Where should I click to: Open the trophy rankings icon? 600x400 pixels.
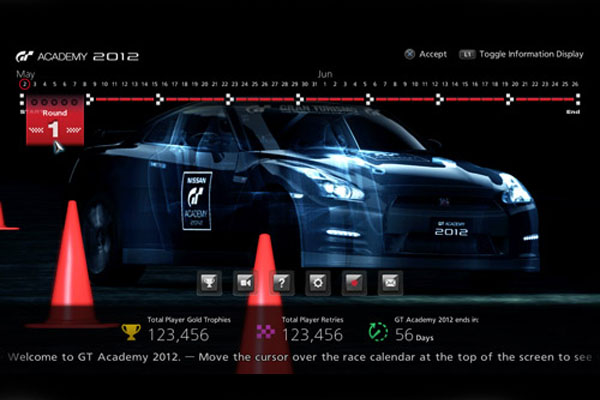click(x=211, y=282)
